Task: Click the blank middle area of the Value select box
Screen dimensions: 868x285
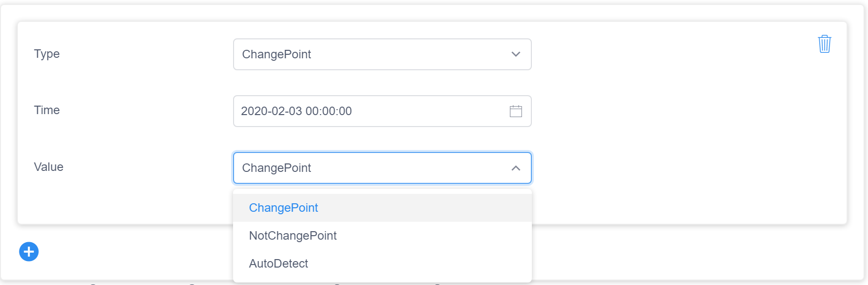Action: (x=408, y=168)
